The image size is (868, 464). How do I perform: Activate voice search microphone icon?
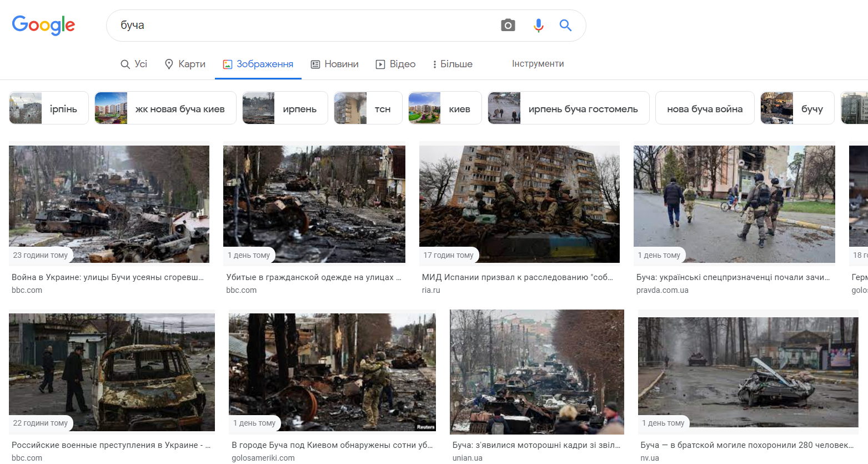point(538,25)
